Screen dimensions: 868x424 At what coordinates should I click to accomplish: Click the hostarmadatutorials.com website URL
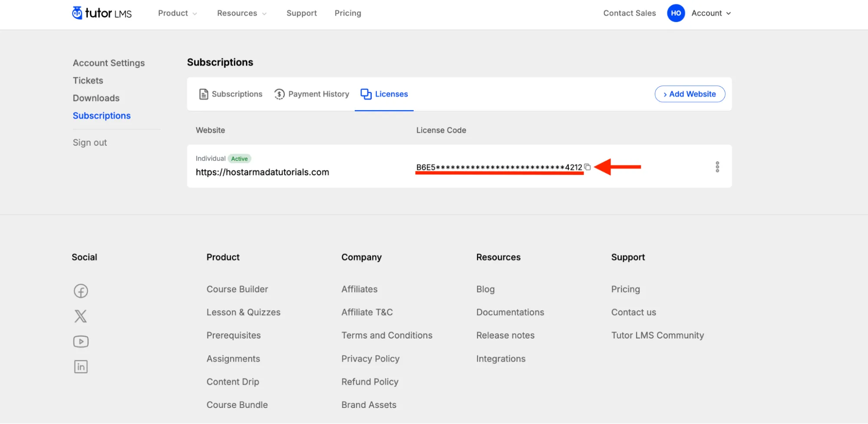point(262,172)
